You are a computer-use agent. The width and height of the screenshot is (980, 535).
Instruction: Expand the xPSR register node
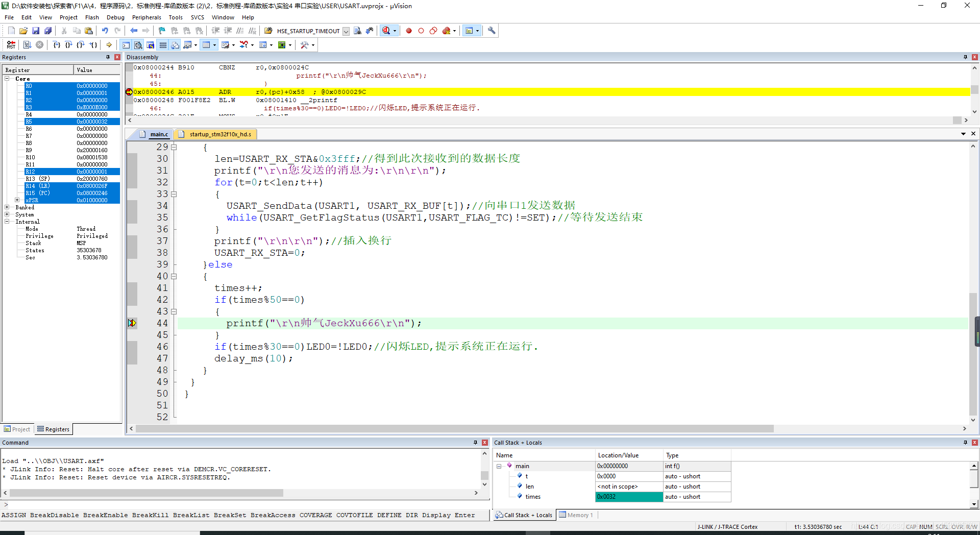click(x=17, y=200)
